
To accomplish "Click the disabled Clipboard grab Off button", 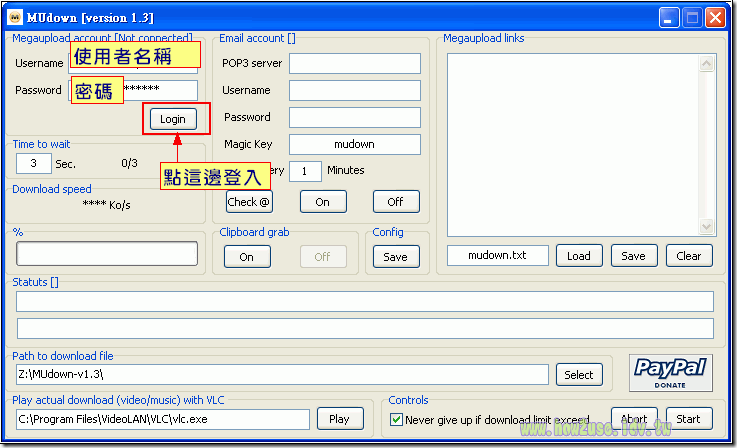I will click(x=323, y=257).
